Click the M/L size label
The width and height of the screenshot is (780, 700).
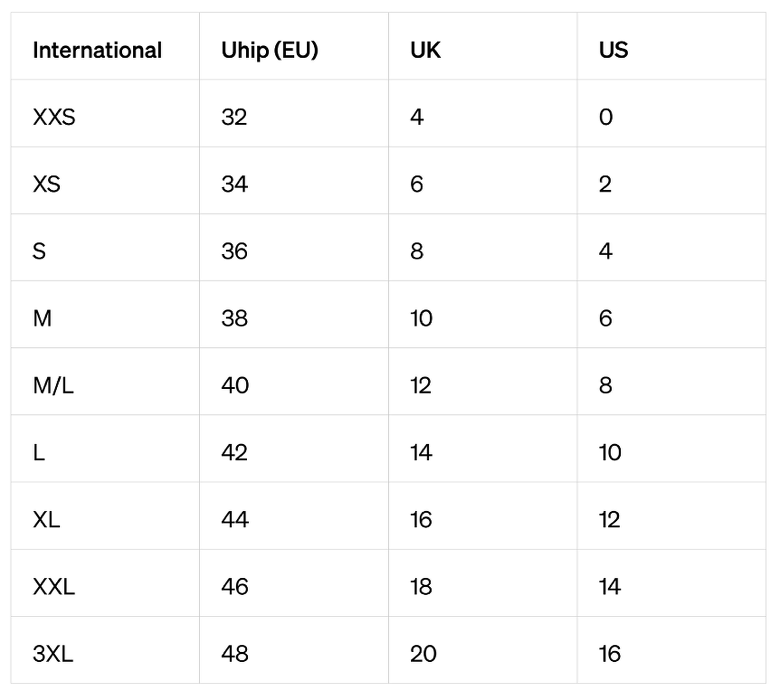coord(53,385)
